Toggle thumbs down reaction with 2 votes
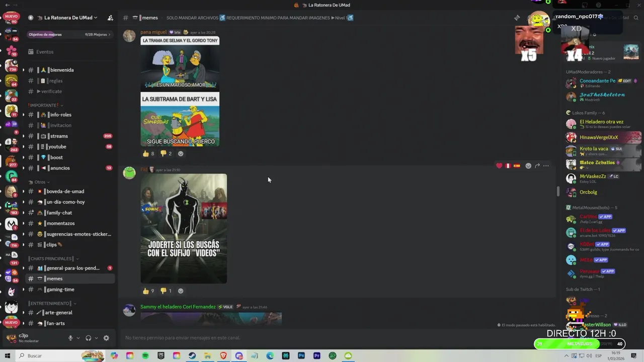Image resolution: width=644 pixels, height=362 pixels. [x=166, y=153]
